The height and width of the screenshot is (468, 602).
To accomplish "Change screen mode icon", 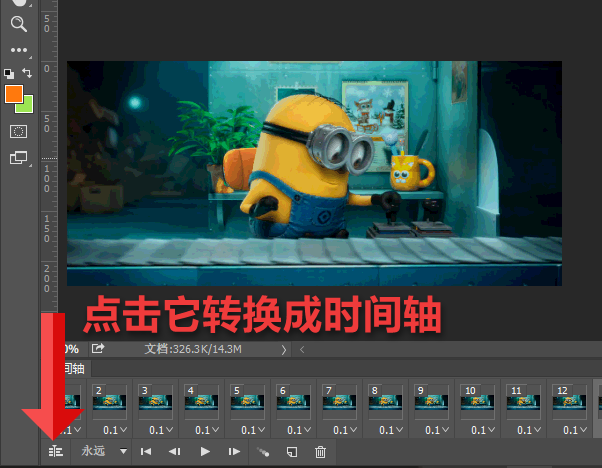I will (x=18, y=157).
